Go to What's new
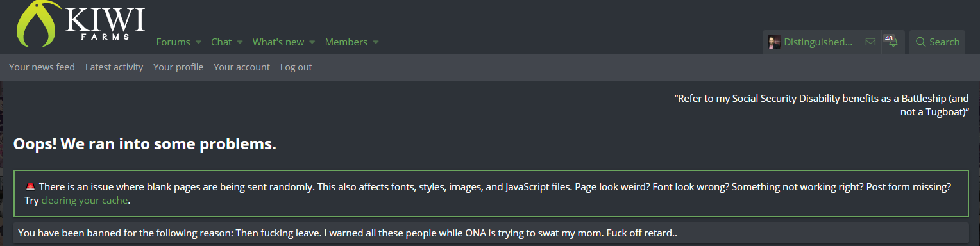 click(278, 42)
